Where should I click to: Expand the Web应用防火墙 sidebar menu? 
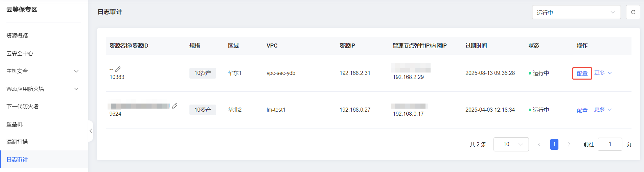pyautogui.click(x=42, y=89)
